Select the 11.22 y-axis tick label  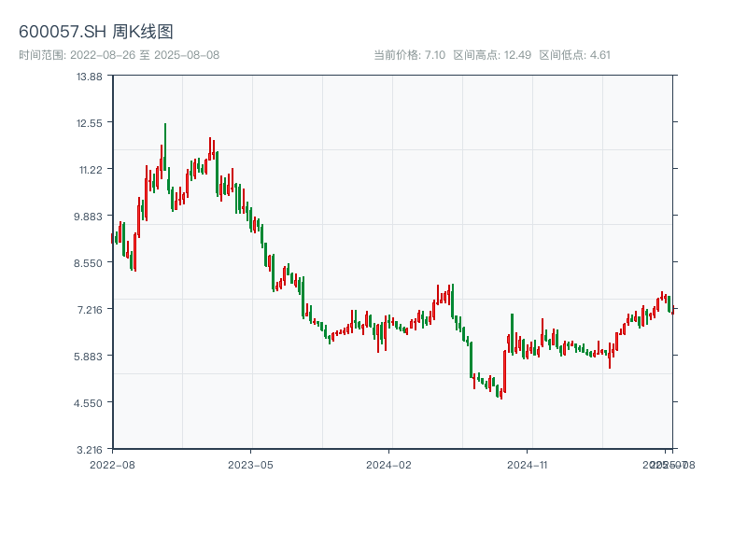[89, 169]
